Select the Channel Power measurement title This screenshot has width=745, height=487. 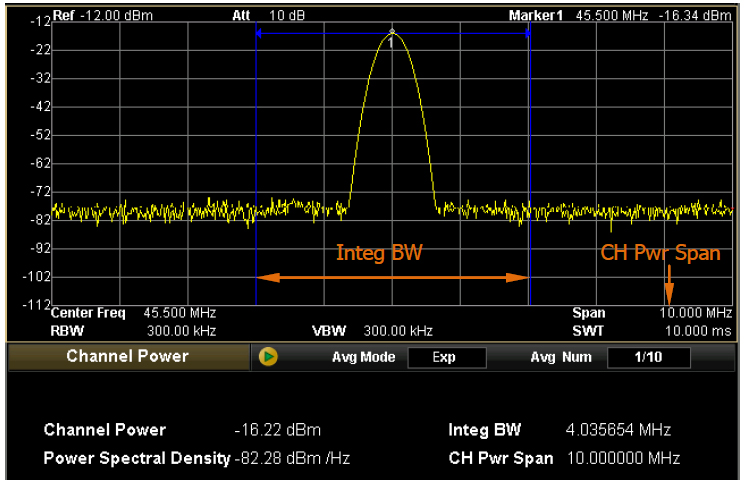pyautogui.click(x=127, y=356)
